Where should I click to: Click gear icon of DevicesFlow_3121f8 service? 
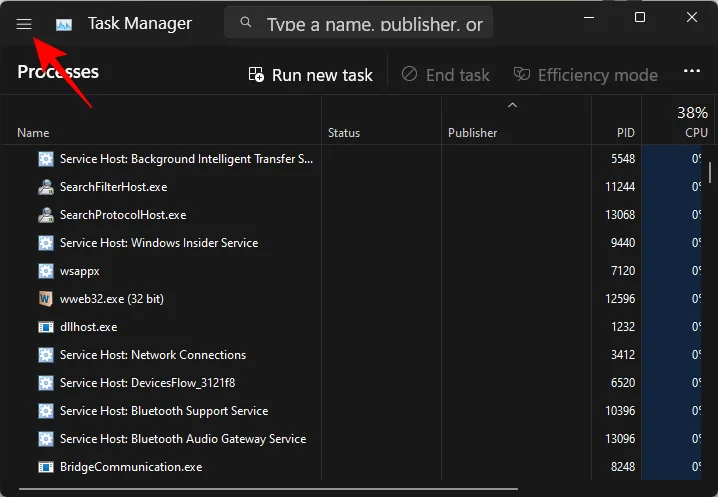pos(45,382)
